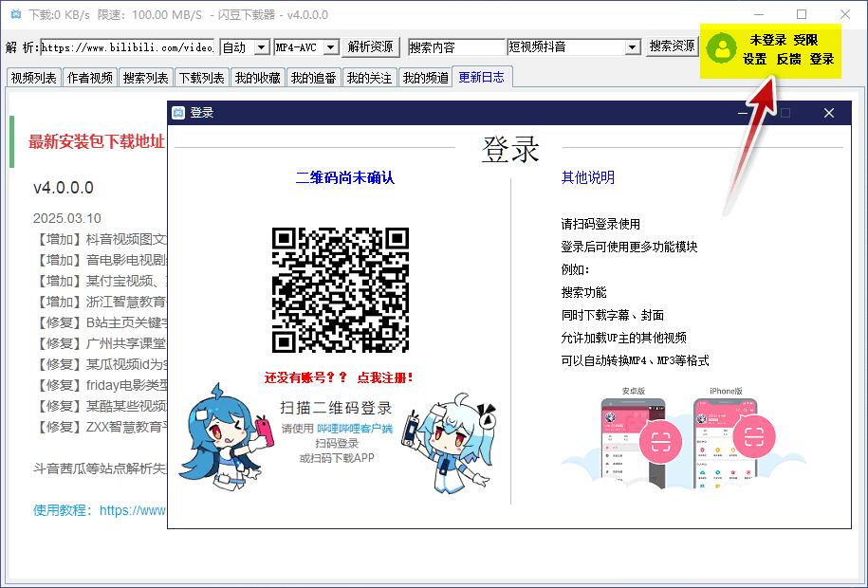
Task: Click the 最新安装包下载地址 heading
Action: (x=97, y=141)
